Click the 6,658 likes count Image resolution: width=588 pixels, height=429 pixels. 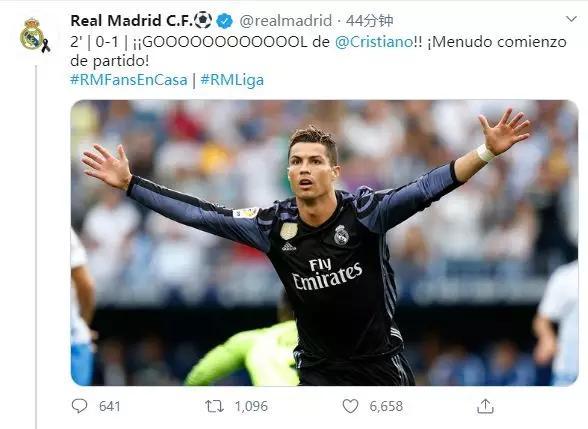coord(386,406)
